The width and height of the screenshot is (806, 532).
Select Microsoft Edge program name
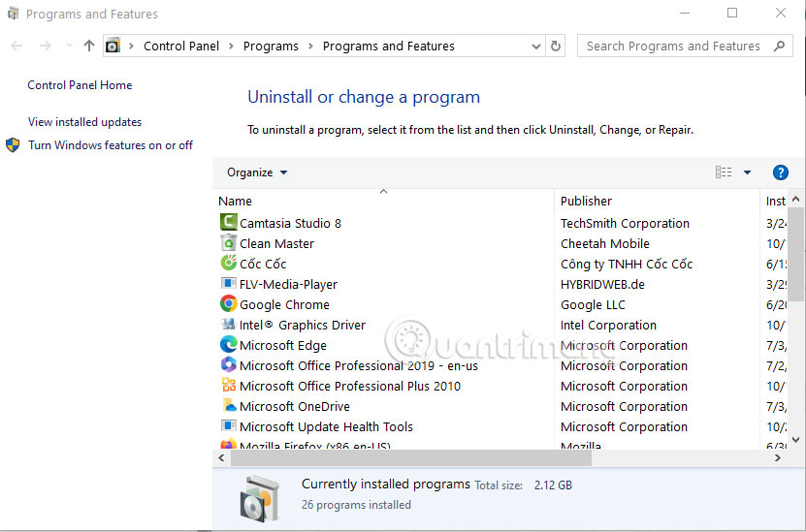[x=282, y=346]
